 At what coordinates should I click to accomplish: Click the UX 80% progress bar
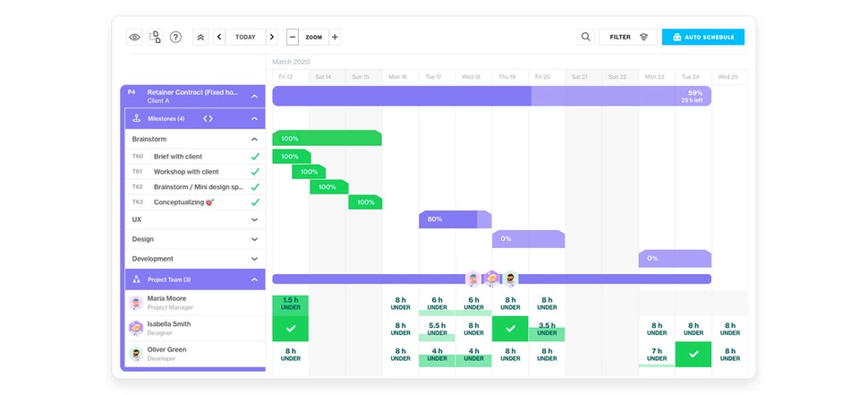(455, 219)
